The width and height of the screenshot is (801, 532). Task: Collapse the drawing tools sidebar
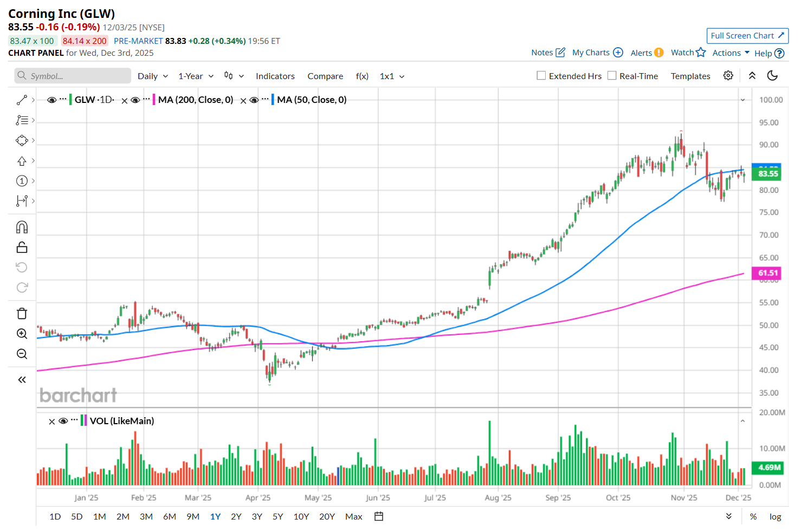tap(22, 380)
